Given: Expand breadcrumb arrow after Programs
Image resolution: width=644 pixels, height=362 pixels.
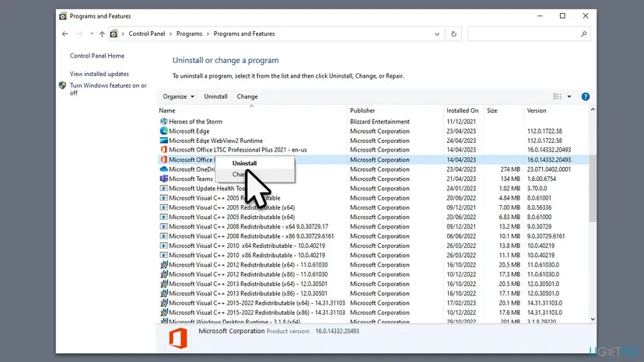Looking at the screenshot, I should (x=208, y=34).
